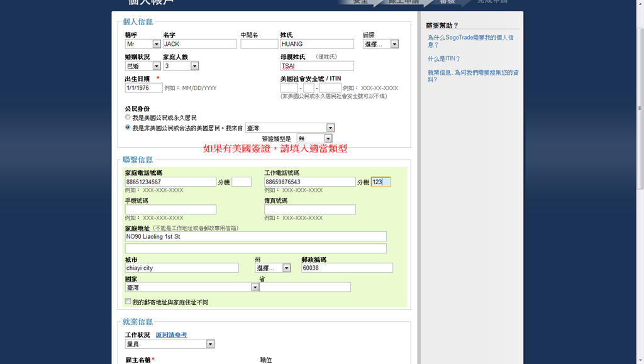Open the 稱呼 (Mr) title dropdown

pyautogui.click(x=143, y=44)
